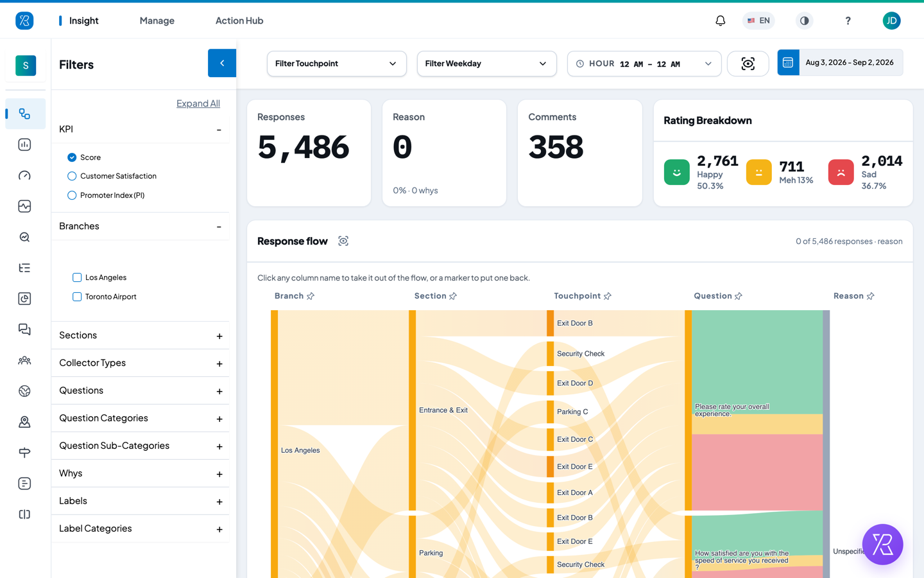Viewport: 924px width, 578px height.
Task: Check the Toronto Airport branch checkbox
Action: 77,297
